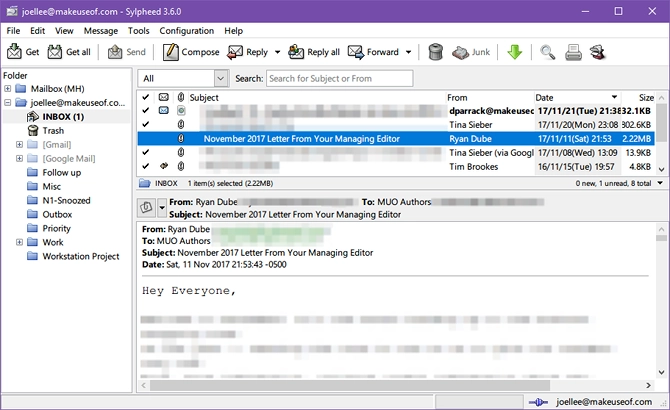Screen dimensions: 670x410
Task: Forward the selected message
Action: (x=373, y=52)
